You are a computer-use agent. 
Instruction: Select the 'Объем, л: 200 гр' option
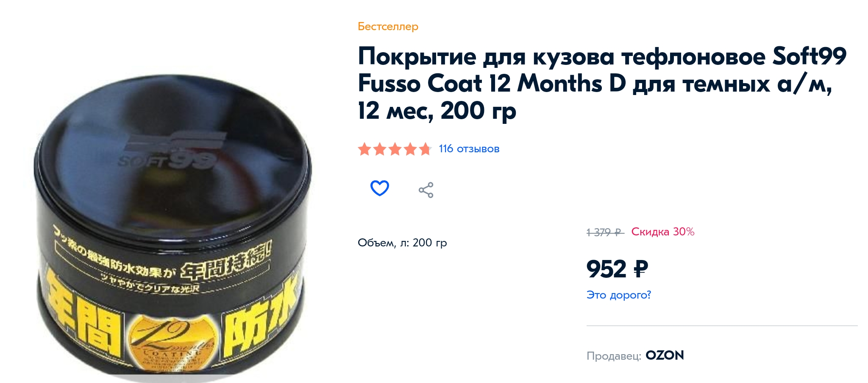point(402,243)
